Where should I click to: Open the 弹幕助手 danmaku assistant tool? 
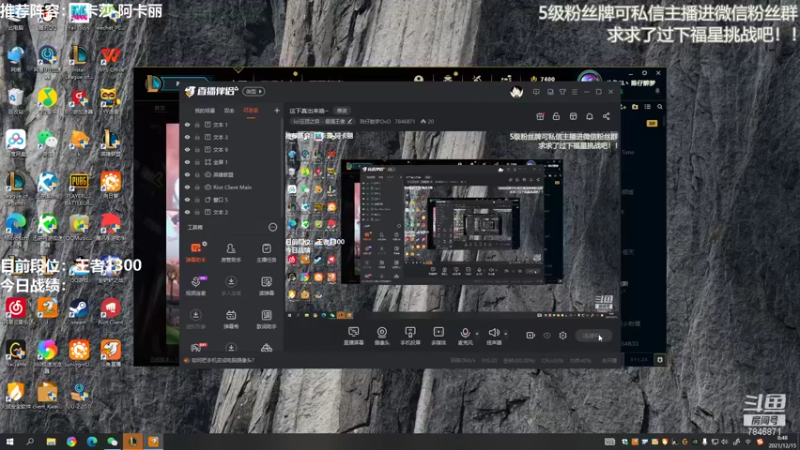195,252
